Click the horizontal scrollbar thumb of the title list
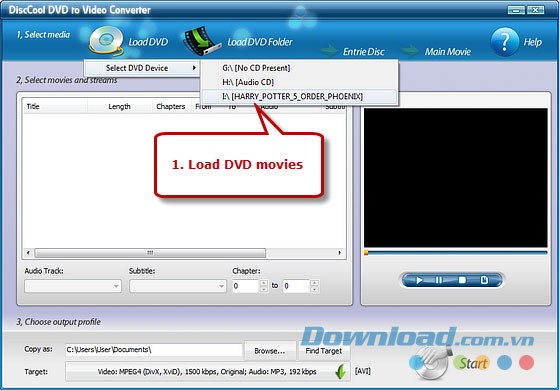Viewport: 559px width, 390px height. tap(150, 253)
